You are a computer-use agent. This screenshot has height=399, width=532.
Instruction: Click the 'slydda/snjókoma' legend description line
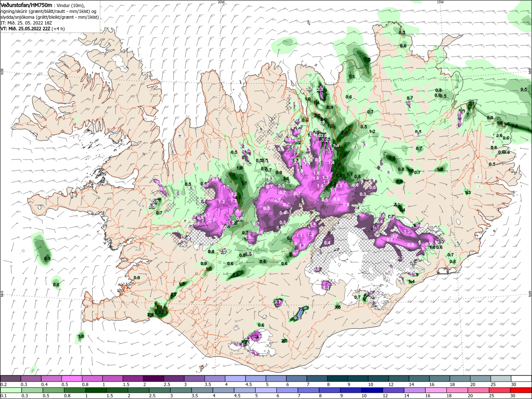[49, 17]
